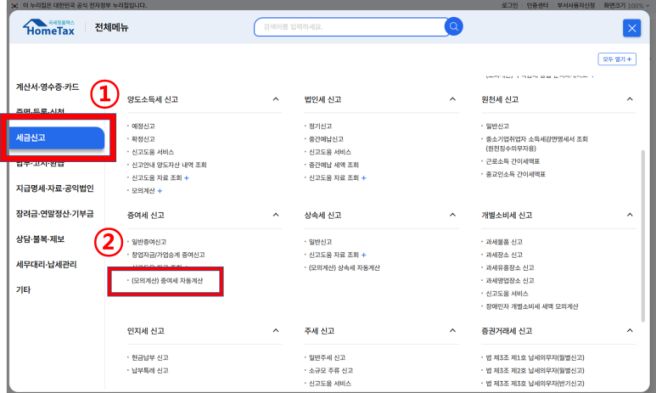
Task: Open 과세물품 신고 link
Action: pos(504,242)
